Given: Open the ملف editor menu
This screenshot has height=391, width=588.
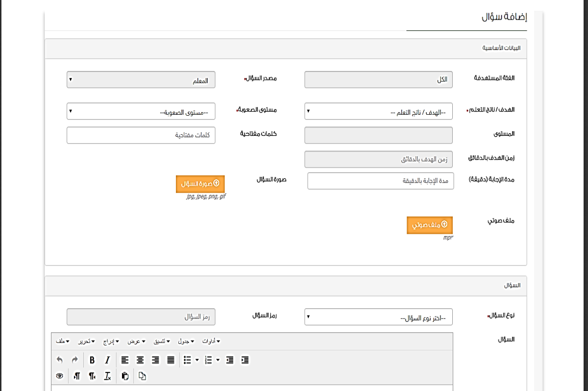Looking at the screenshot, I should (63, 341).
